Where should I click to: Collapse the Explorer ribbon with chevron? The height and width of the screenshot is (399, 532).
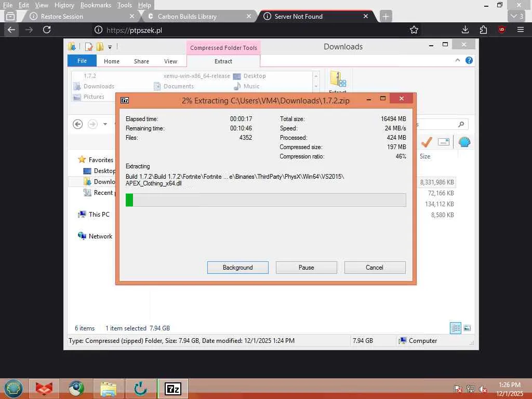[x=457, y=60]
